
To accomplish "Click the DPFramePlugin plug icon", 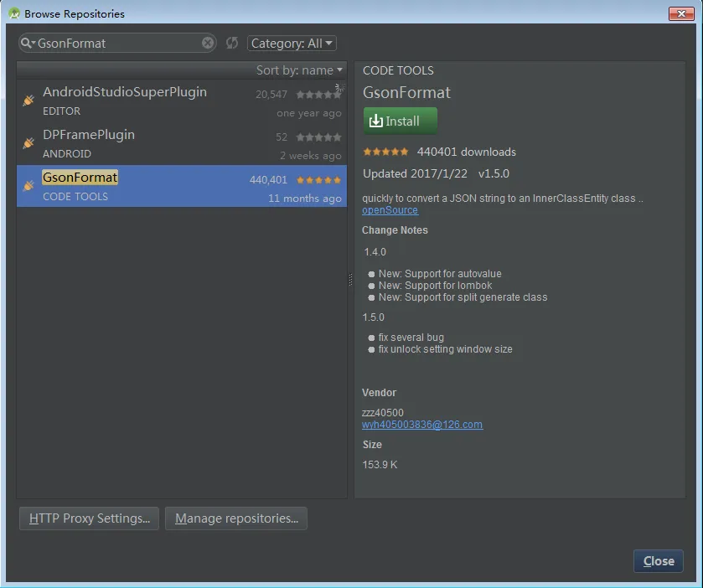I will click(28, 143).
